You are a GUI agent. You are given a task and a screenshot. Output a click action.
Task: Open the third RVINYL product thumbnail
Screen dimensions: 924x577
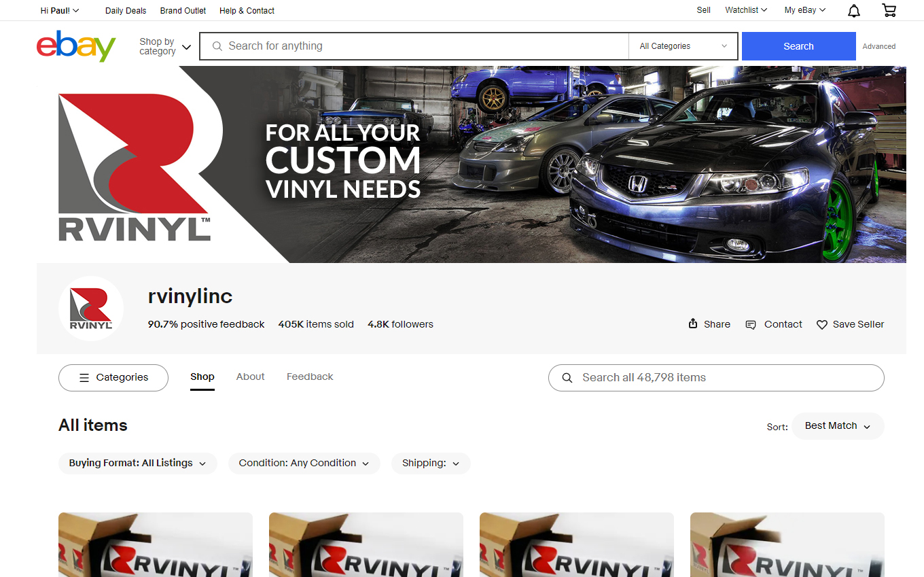(577, 544)
